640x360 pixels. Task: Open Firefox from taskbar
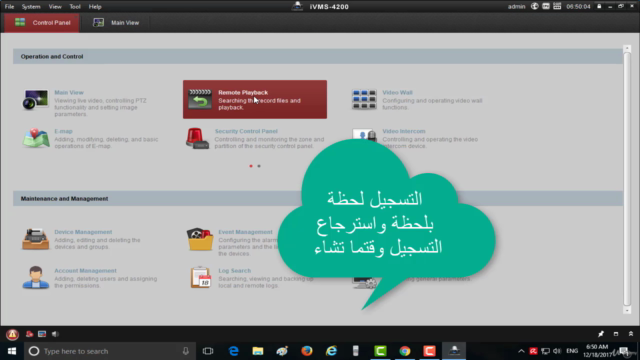tap(307, 351)
